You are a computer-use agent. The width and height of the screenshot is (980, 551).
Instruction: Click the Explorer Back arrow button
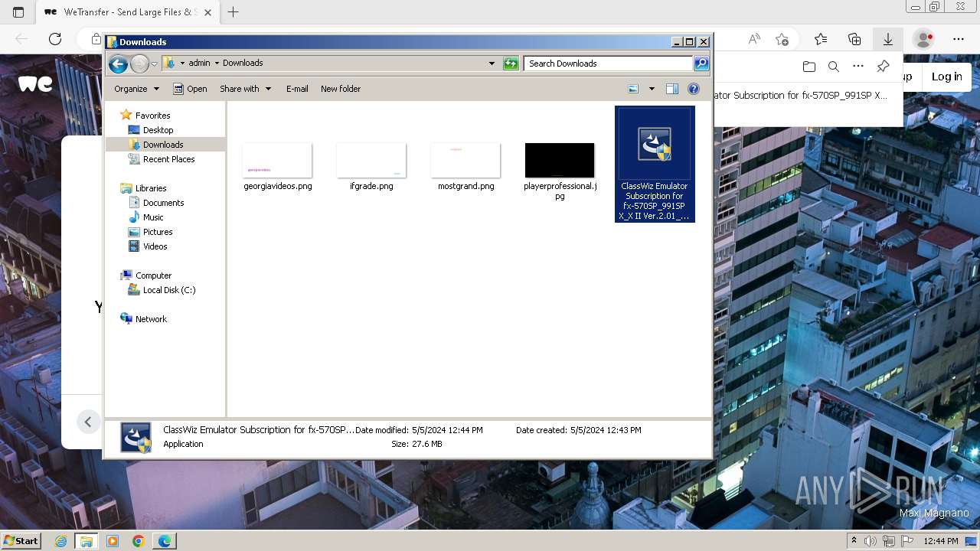point(118,64)
